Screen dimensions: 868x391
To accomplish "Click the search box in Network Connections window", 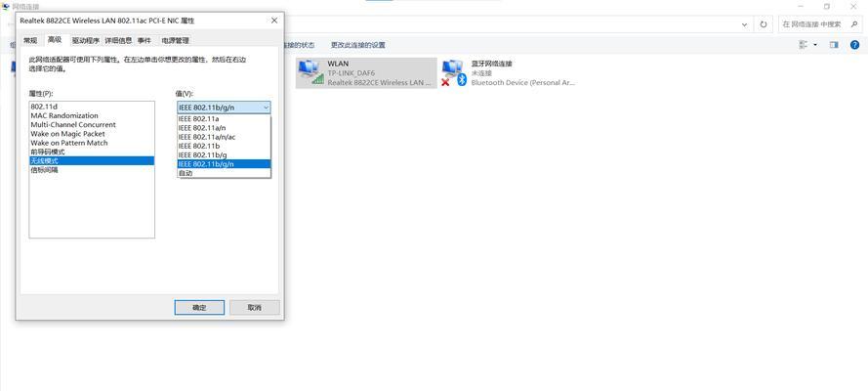I will pyautogui.click(x=820, y=24).
